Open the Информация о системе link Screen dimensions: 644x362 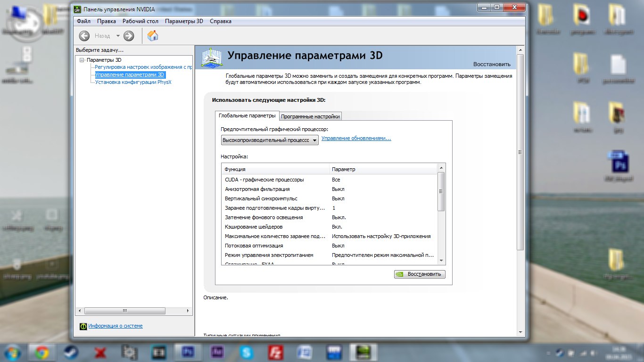[115, 326]
